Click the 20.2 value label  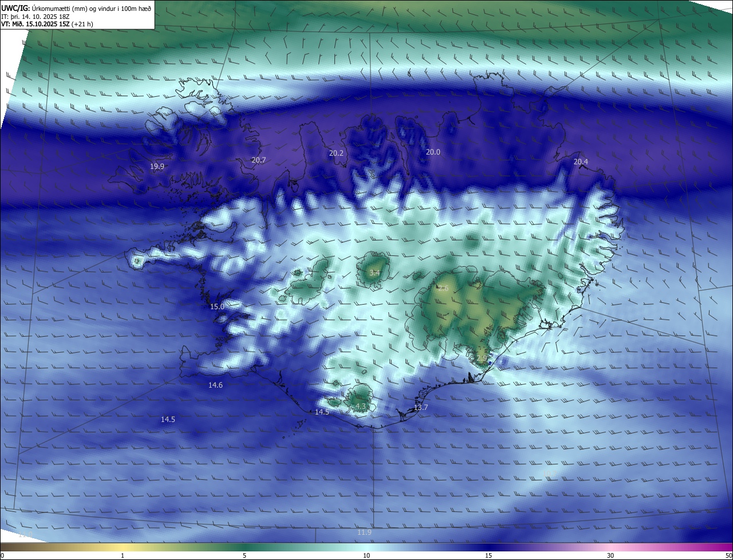(x=336, y=153)
